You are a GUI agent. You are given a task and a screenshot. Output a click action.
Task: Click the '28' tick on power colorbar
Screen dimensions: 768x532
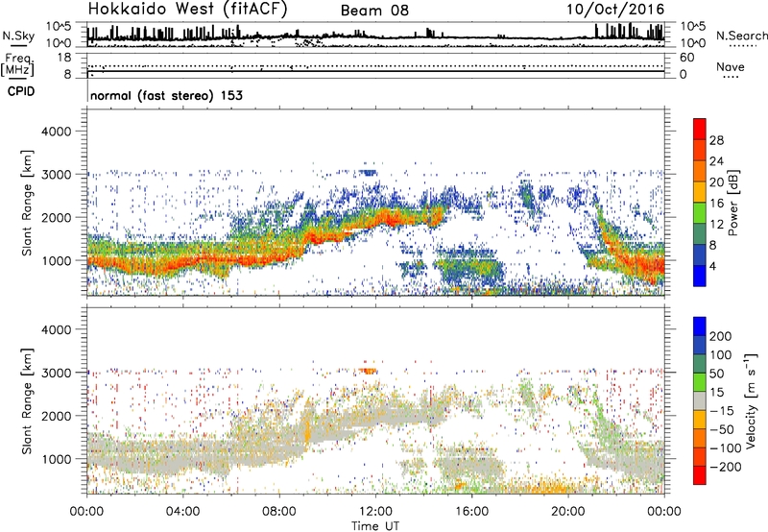[716, 140]
